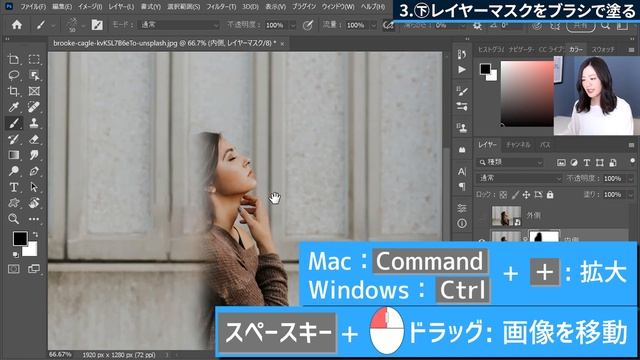Switch to the スウォッチ tab
The width and height of the screenshot is (640, 360).
click(603, 49)
